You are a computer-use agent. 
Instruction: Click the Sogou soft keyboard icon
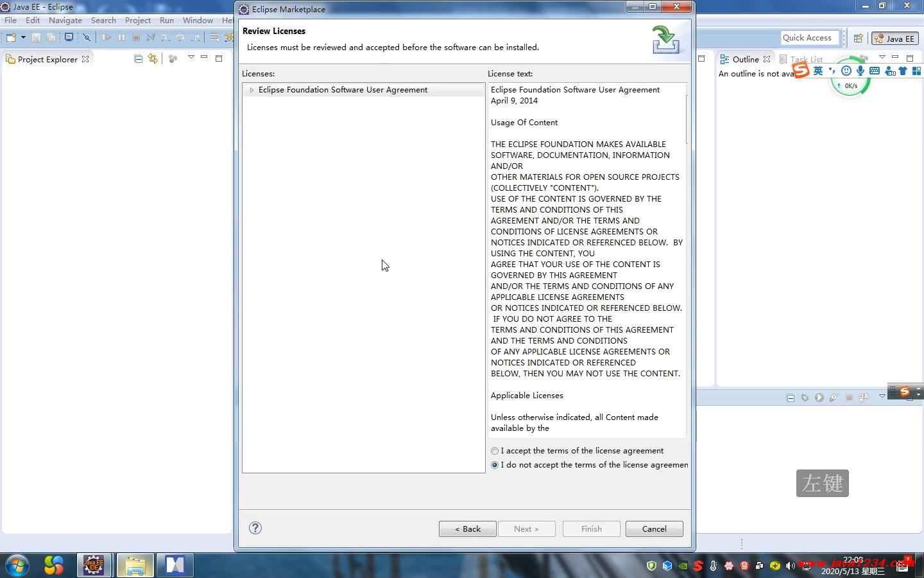875,71
